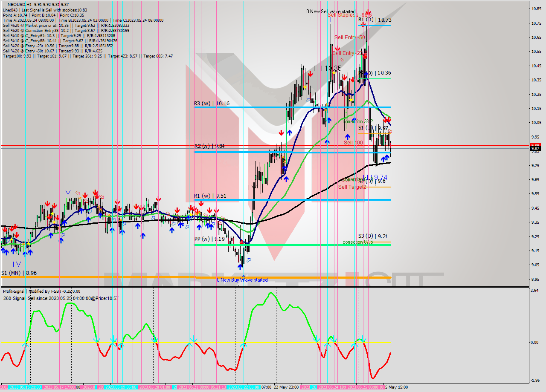Click the '0 New Sell wave started' label
The image size is (546, 392).
[331, 12]
